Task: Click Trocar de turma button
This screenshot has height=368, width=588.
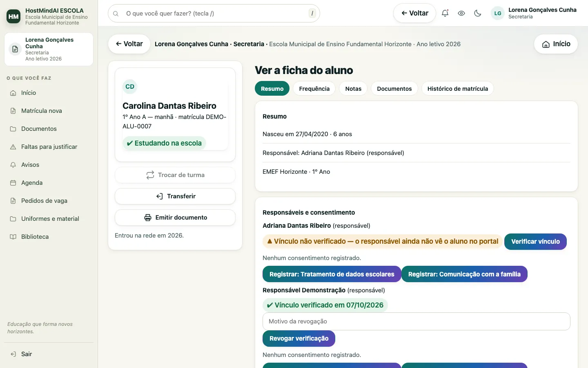Action: point(175,175)
